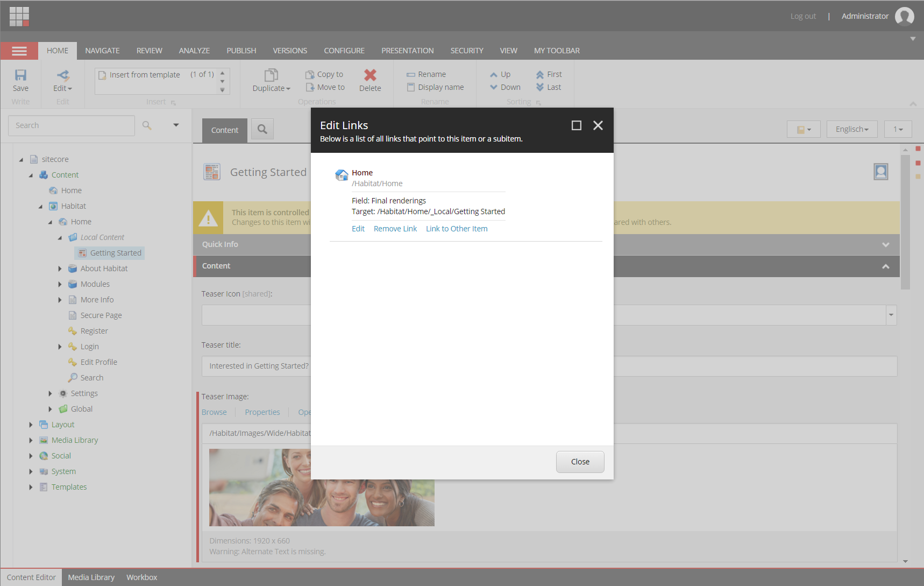Switch to the NAVIGATE ribbon tab
The image size is (924, 586).
click(102, 51)
